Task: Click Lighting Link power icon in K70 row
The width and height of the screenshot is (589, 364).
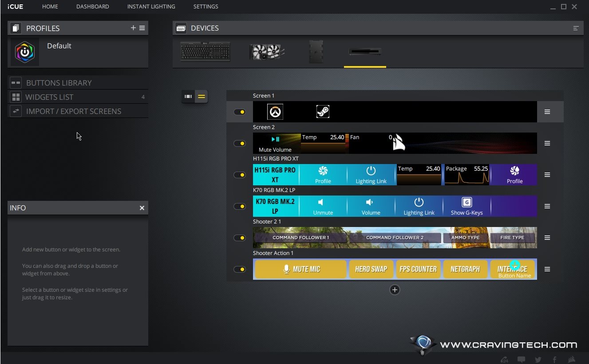Action: (x=419, y=206)
